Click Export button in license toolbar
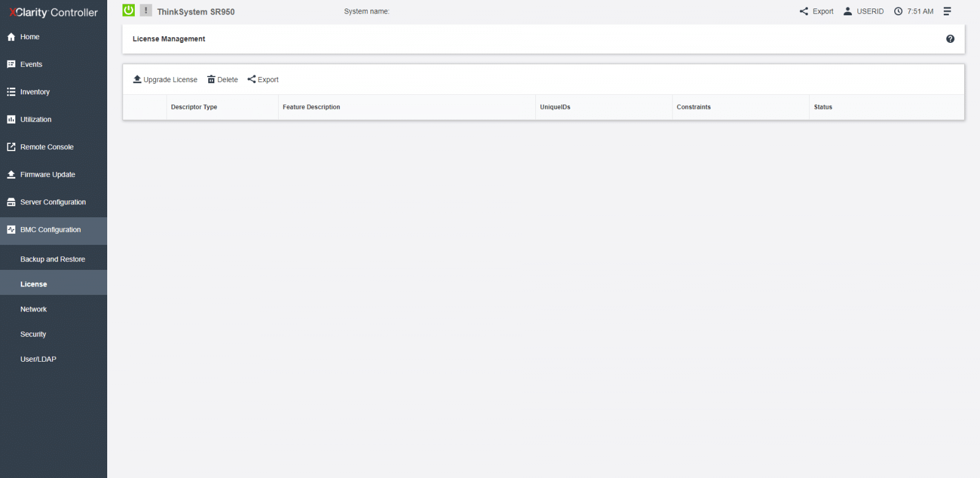This screenshot has height=478, width=980. click(263, 80)
